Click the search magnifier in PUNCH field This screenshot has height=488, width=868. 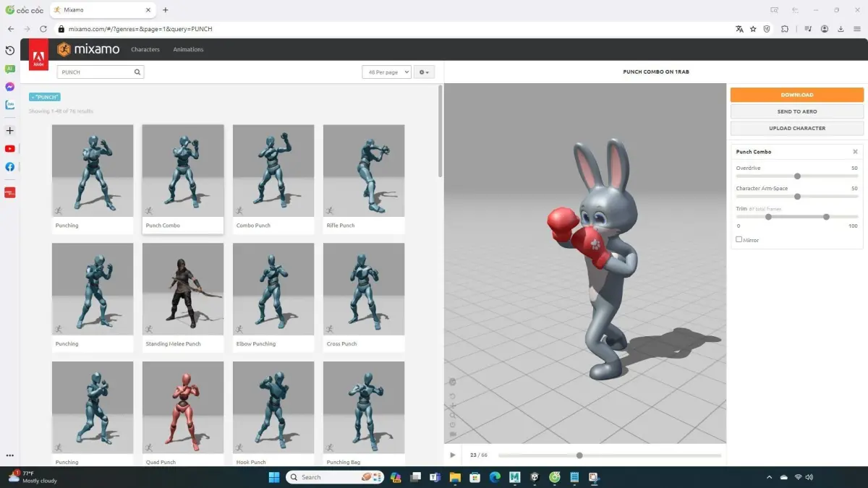(x=137, y=72)
